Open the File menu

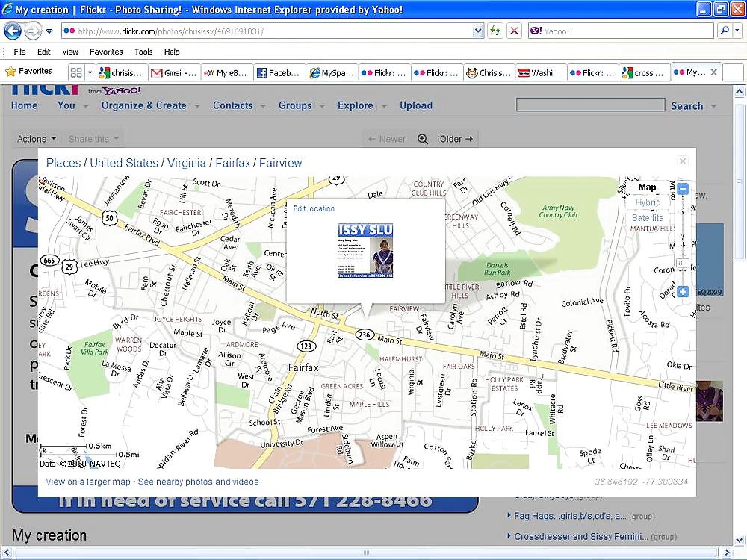coord(19,52)
